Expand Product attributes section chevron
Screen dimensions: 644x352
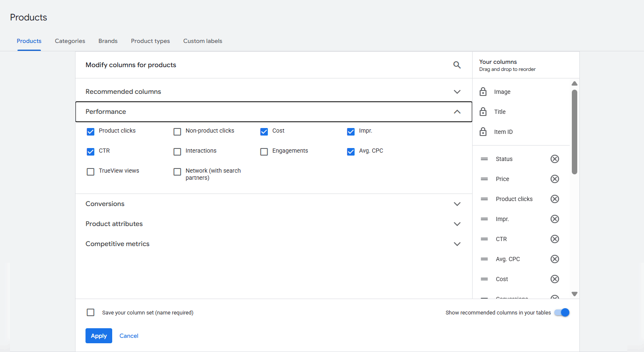(457, 224)
